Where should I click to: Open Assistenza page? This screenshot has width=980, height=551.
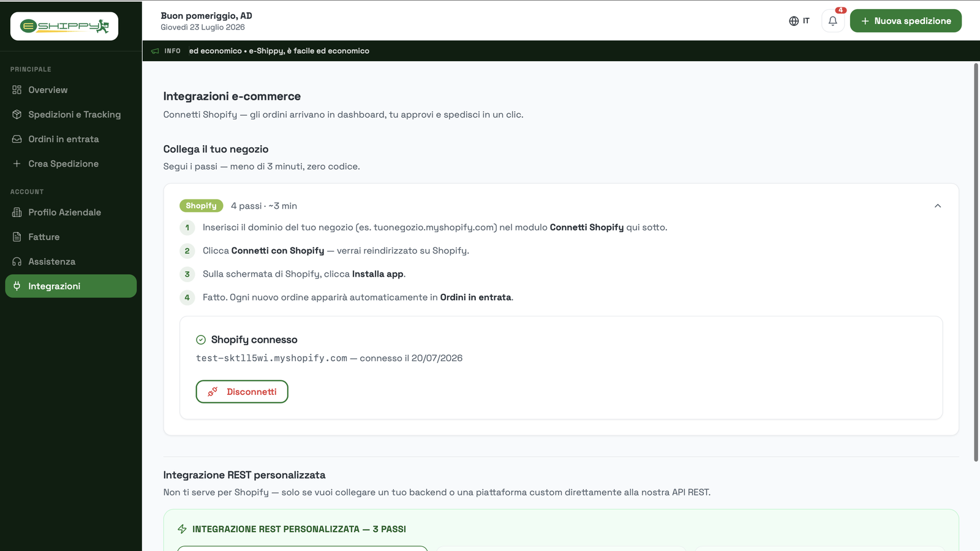(x=71, y=261)
